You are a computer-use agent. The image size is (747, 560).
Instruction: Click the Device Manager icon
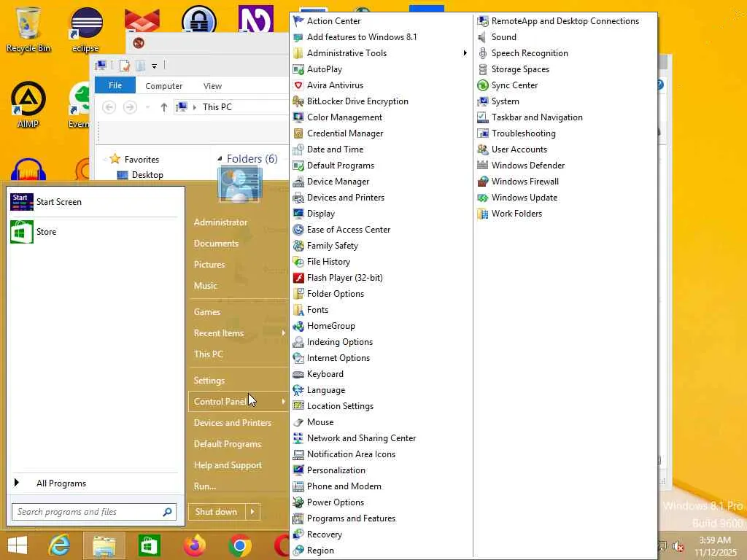298,182
